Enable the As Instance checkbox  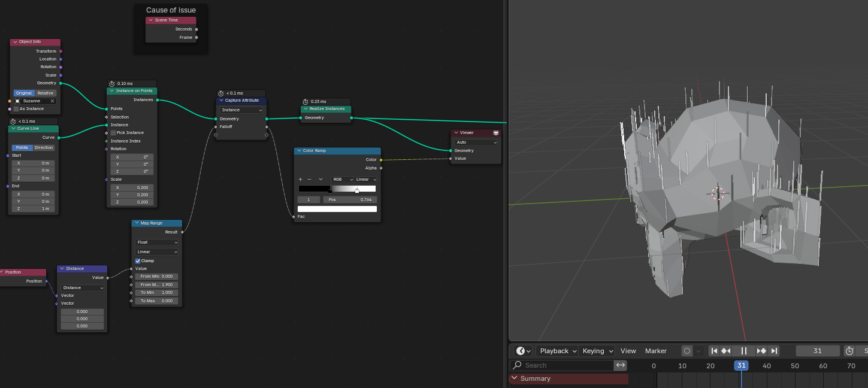(x=16, y=109)
